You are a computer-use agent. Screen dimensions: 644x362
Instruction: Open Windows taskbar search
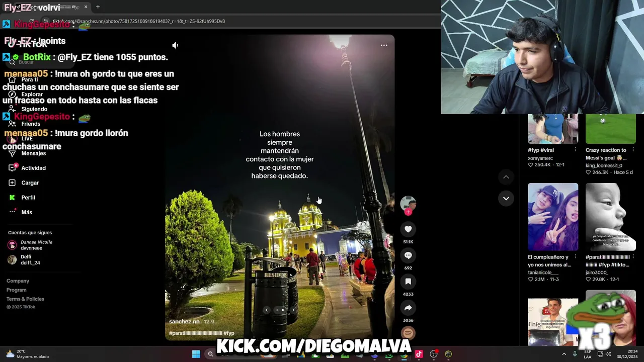[x=210, y=354]
